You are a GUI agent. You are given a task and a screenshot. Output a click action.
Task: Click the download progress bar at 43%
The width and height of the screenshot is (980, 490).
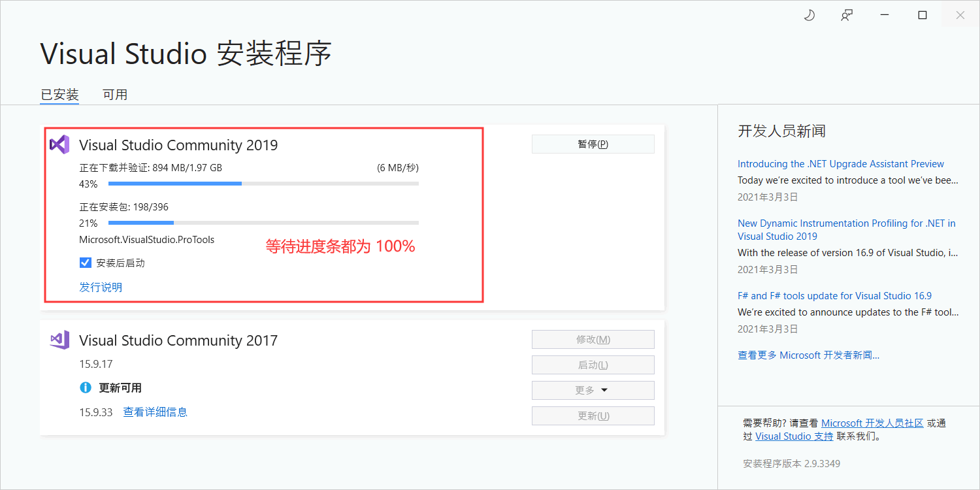[263, 184]
